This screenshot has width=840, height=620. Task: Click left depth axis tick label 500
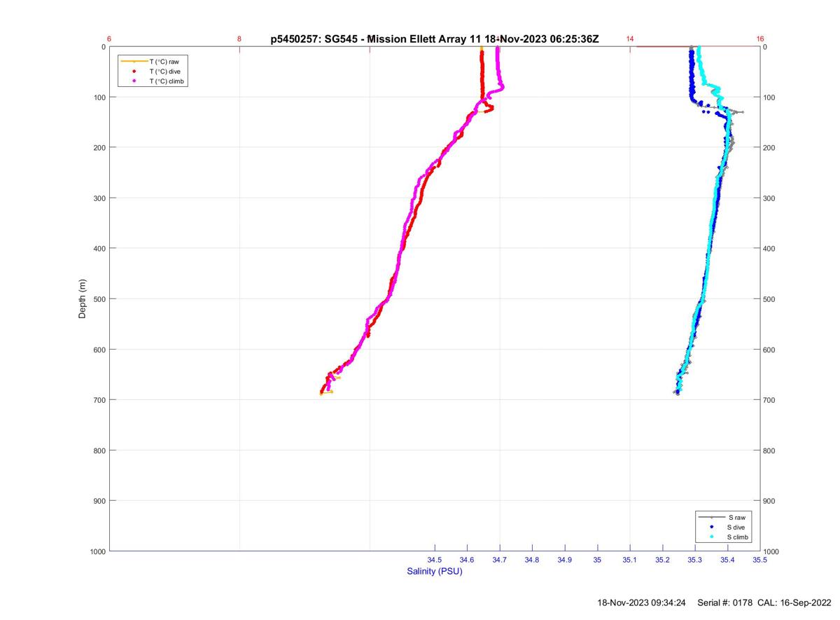(x=99, y=299)
